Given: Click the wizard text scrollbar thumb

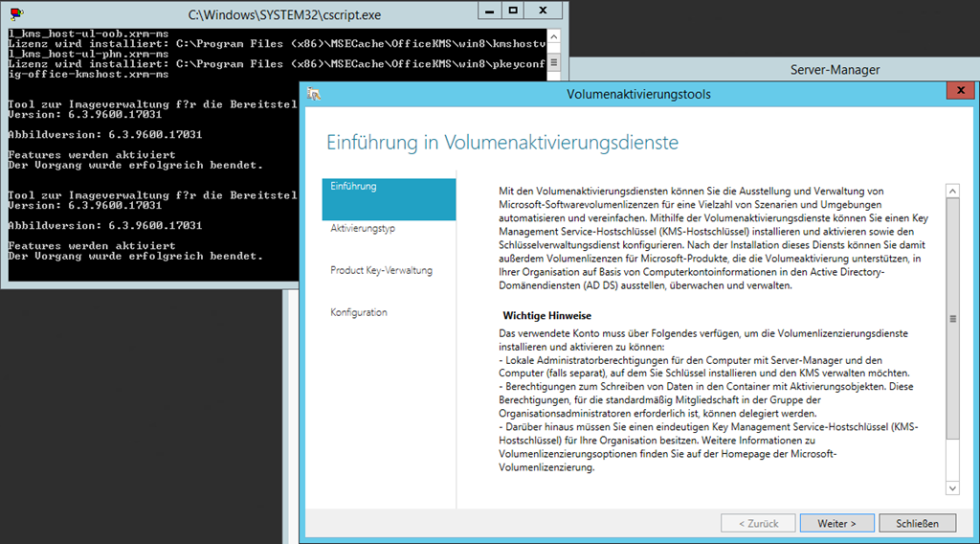Looking at the screenshot, I should 951,319.
